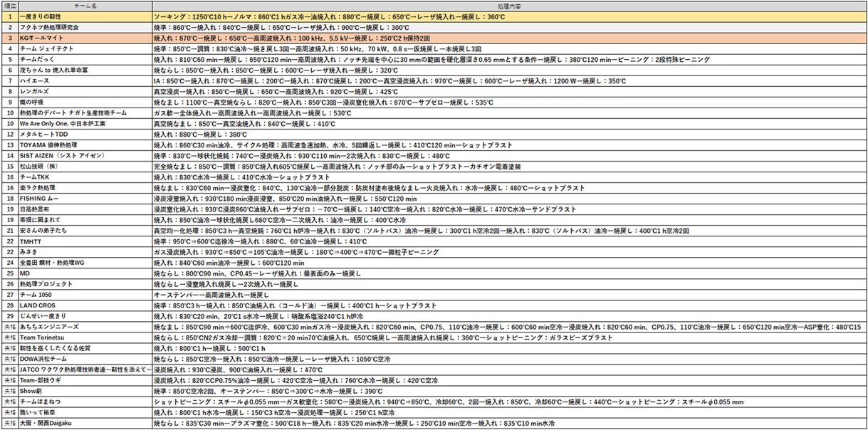Click the 処理内容 column header
Screen dimensions: 868x430
[509, 5]
